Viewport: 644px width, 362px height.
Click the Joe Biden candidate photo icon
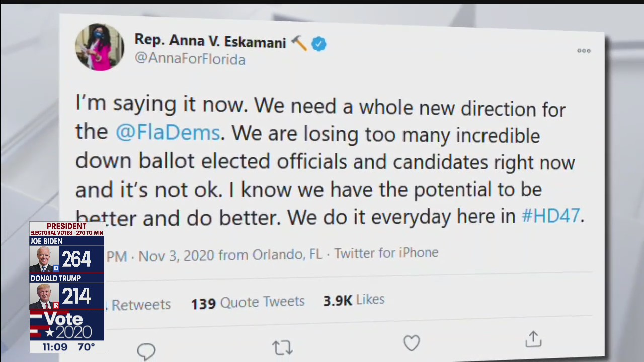pyautogui.click(x=43, y=258)
